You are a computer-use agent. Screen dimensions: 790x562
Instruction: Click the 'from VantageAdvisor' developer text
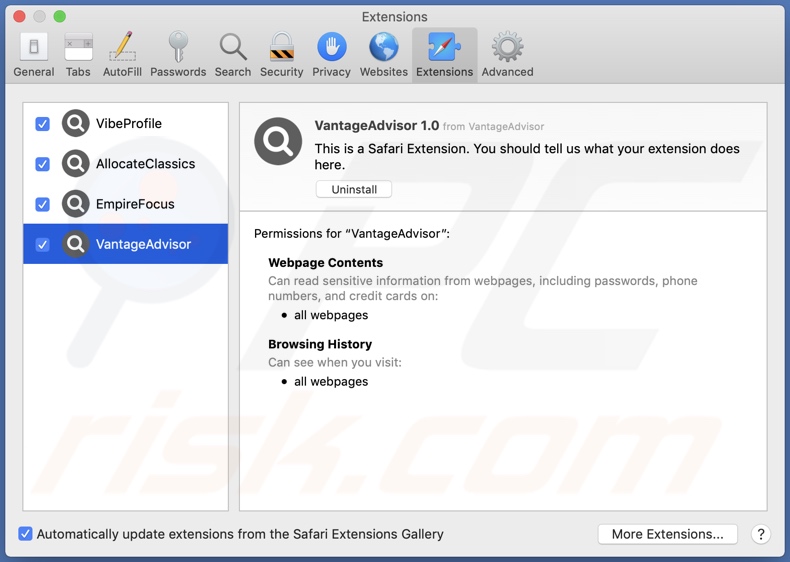(493, 127)
